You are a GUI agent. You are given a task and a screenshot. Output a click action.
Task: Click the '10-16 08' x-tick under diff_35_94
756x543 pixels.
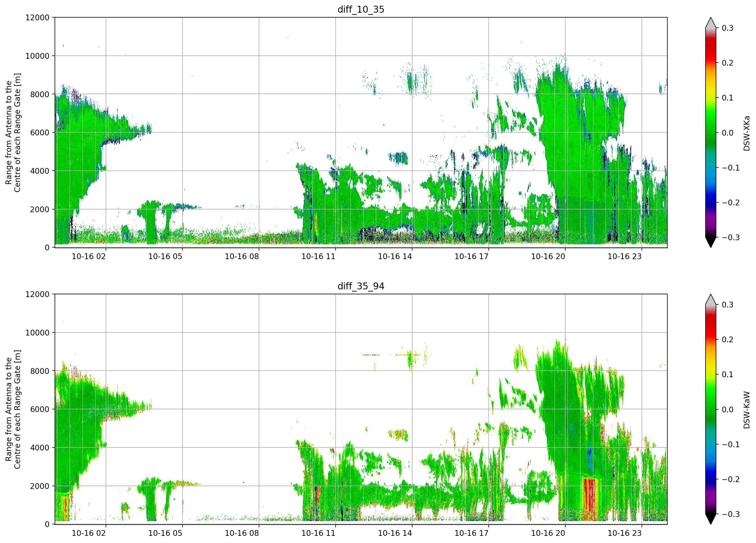[x=242, y=533]
